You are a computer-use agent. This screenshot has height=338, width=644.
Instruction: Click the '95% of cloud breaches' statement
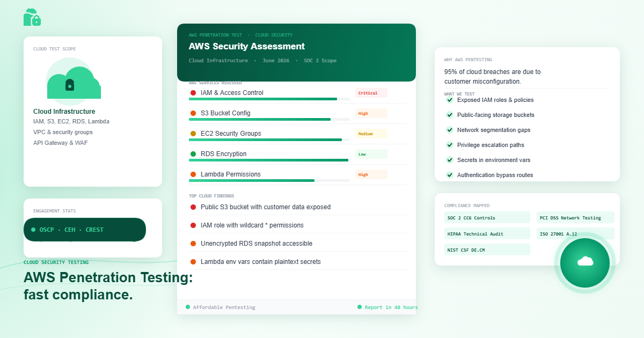coord(493,77)
